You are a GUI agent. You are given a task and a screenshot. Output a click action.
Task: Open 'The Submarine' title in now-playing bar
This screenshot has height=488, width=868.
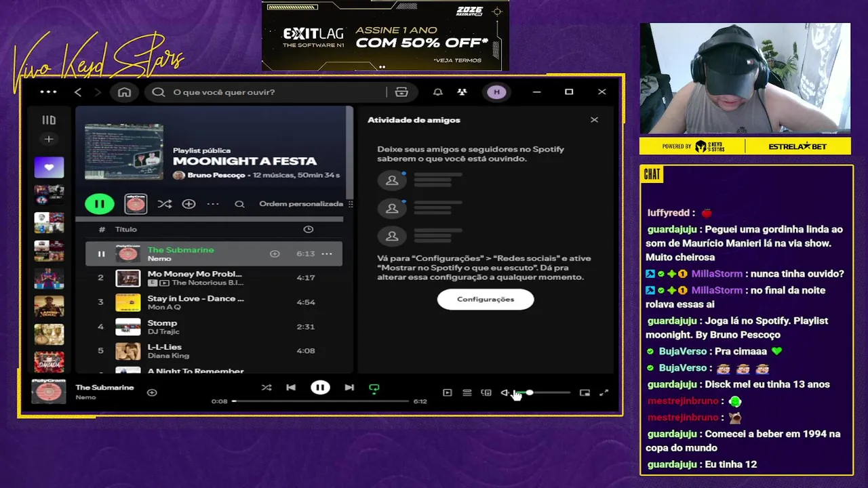point(104,388)
